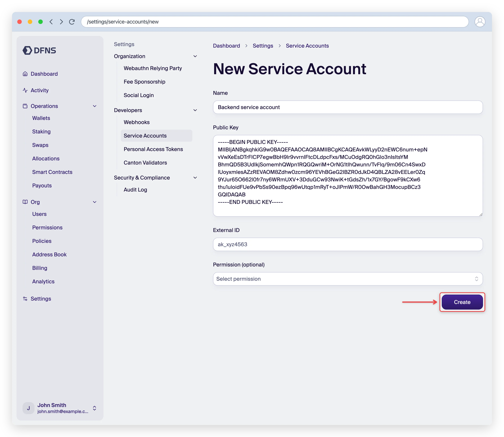Click the browser address bar

coord(274,22)
